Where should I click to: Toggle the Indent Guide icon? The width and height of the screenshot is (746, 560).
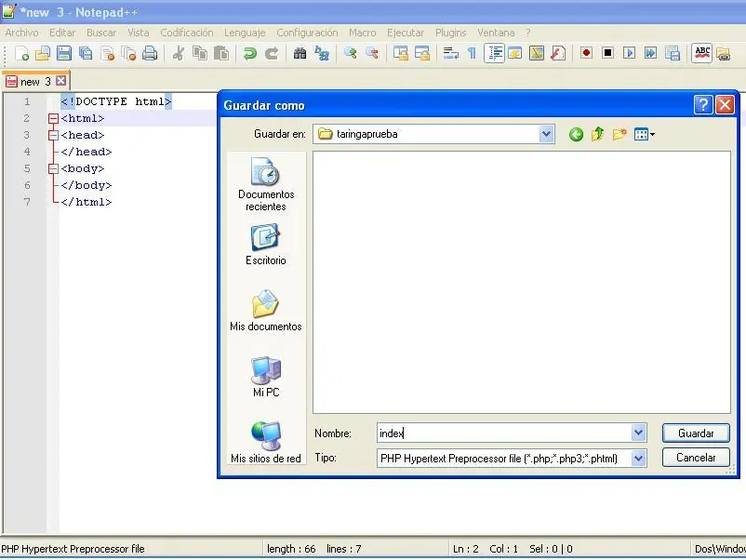494,53
